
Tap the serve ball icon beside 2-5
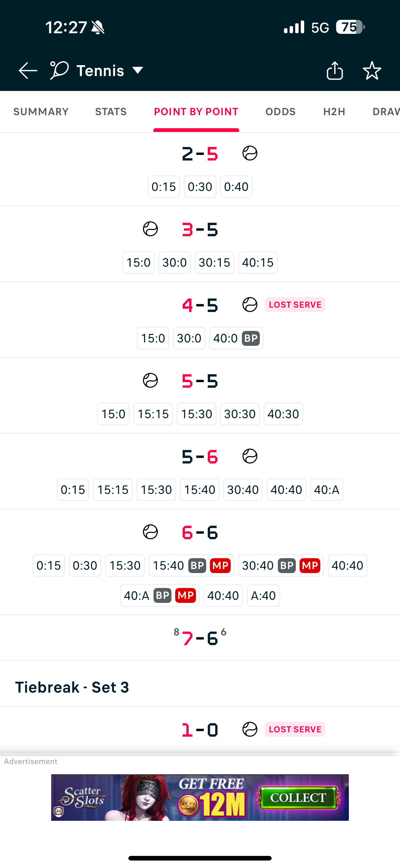250,153
